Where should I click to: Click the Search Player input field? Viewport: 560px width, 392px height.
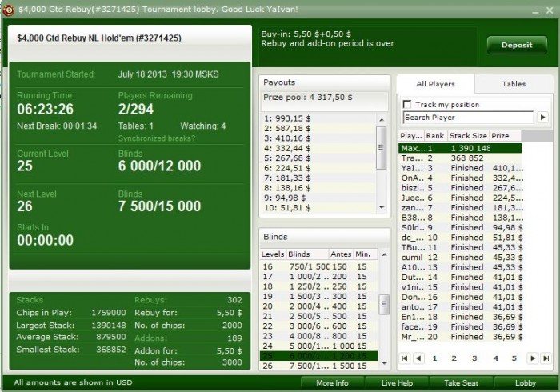click(468, 117)
